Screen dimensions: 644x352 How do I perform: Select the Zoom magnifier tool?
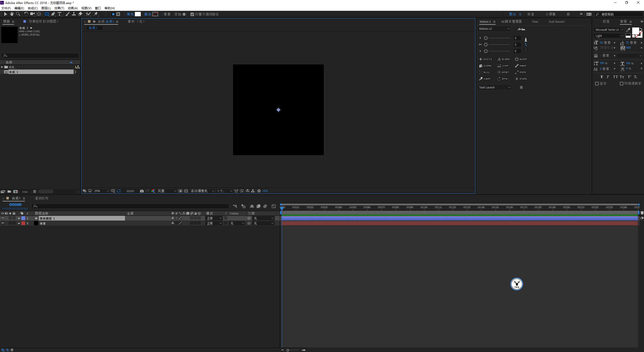click(18, 14)
